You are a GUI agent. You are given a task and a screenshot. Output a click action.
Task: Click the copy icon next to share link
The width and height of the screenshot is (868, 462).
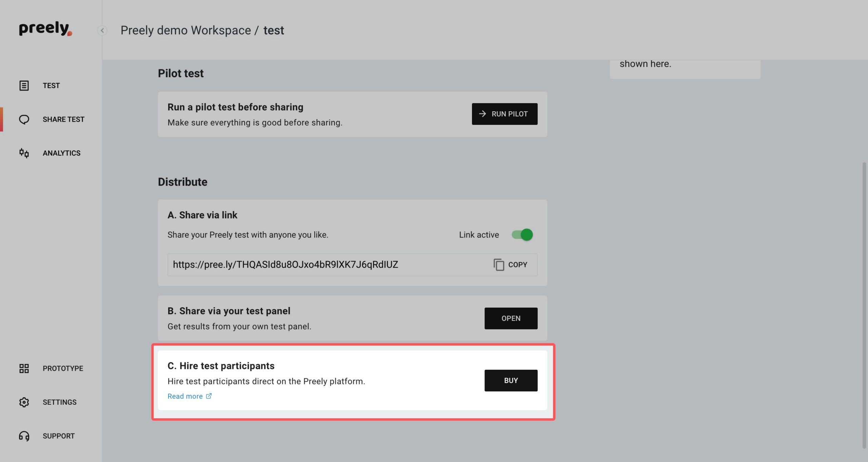point(499,265)
